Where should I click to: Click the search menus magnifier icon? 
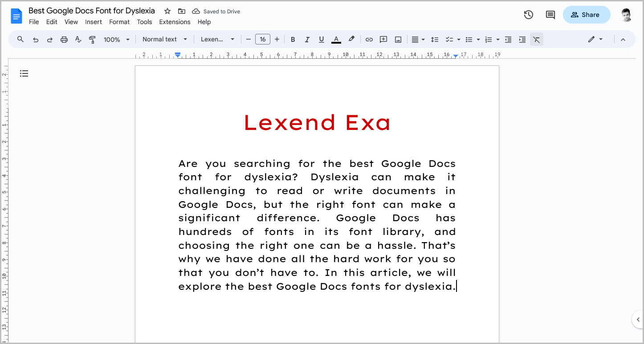(20, 39)
